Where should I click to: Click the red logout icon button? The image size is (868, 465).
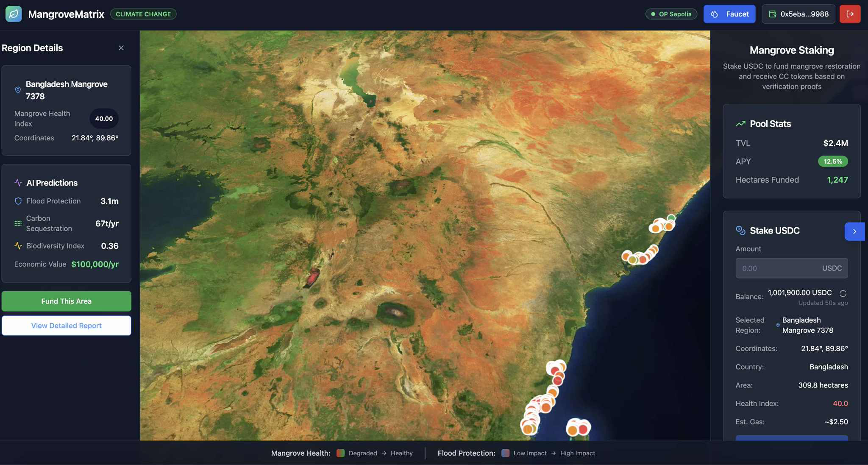850,14
